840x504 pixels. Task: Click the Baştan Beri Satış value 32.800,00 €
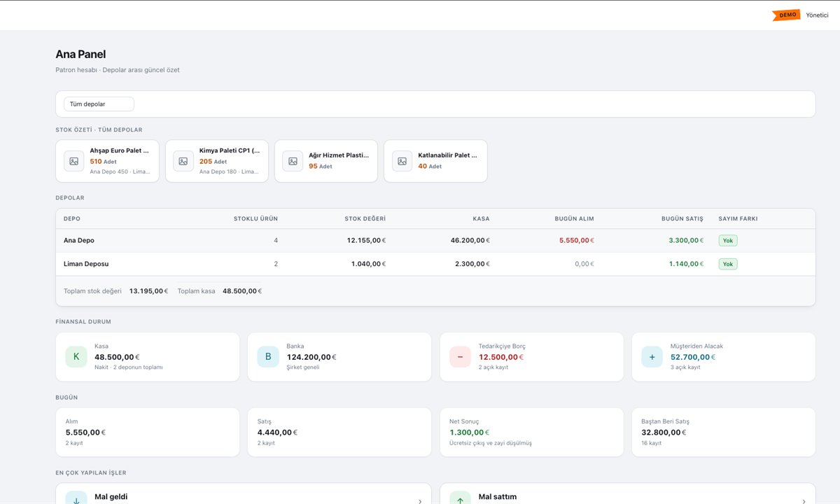(664, 433)
